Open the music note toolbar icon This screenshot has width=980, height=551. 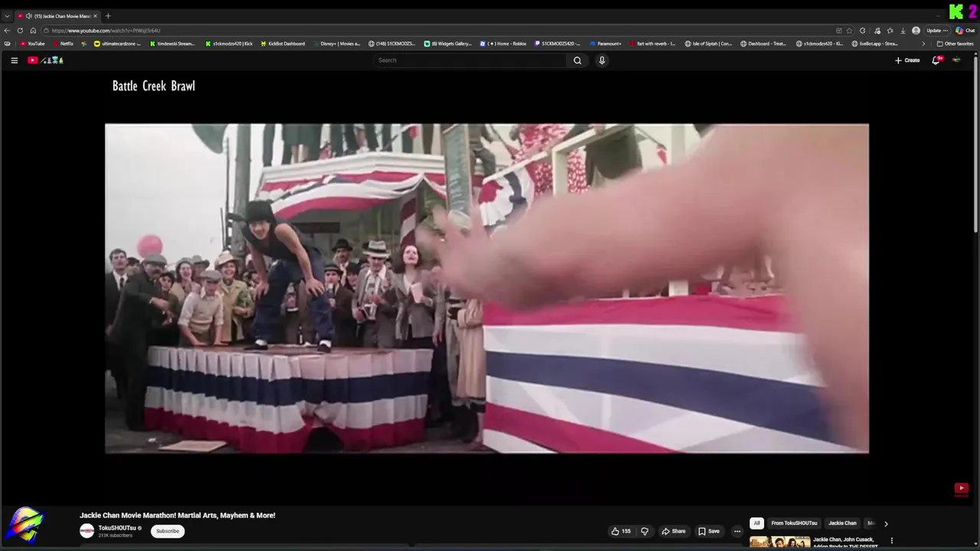click(877, 31)
